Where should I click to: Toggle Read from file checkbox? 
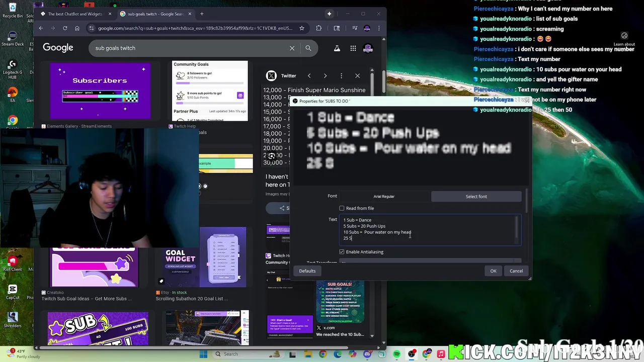[x=342, y=208]
